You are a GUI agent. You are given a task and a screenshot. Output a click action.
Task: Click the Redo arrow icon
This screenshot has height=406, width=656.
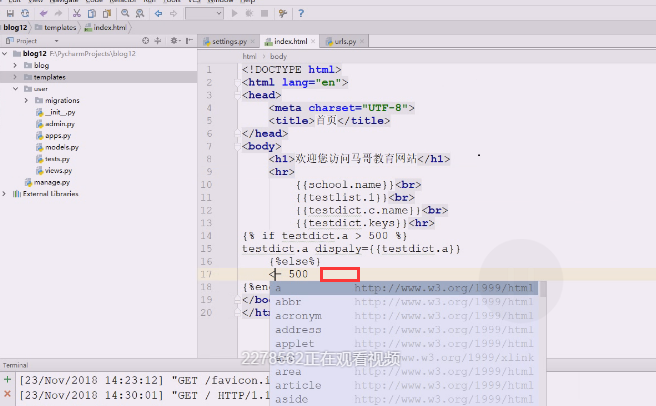coord(58,13)
